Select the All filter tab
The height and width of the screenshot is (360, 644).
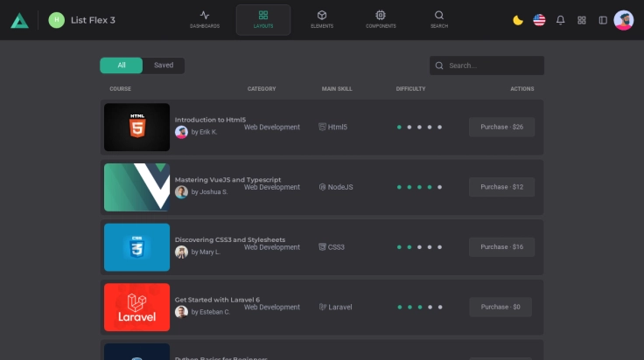click(x=122, y=66)
